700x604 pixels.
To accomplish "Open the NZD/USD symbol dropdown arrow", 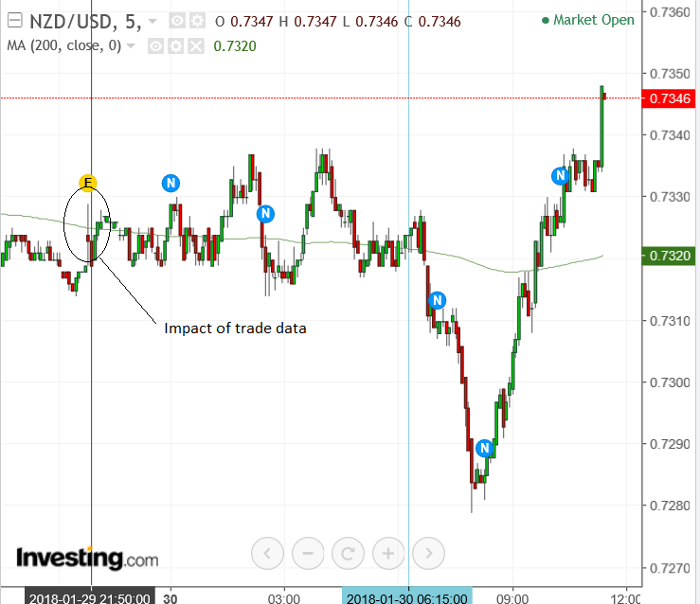I will click(153, 22).
